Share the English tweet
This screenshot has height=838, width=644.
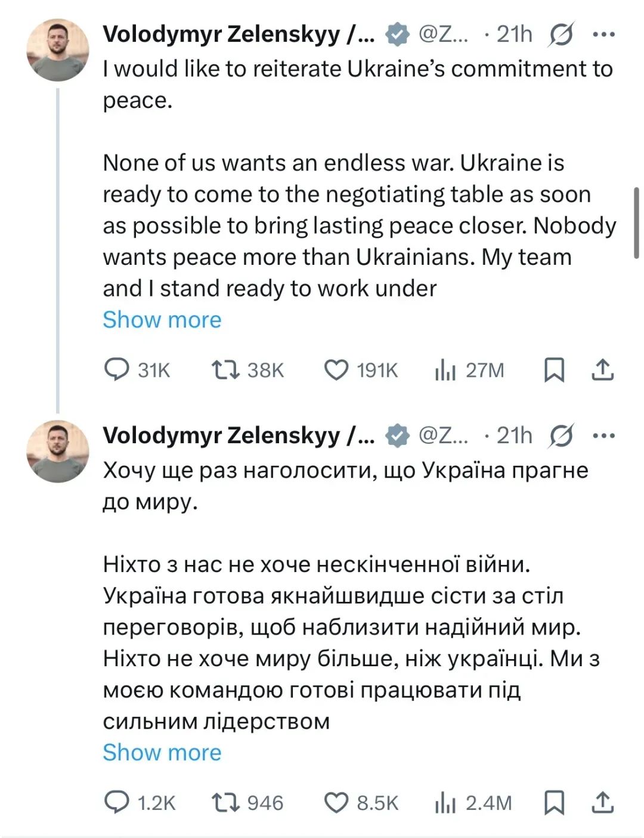click(x=603, y=370)
